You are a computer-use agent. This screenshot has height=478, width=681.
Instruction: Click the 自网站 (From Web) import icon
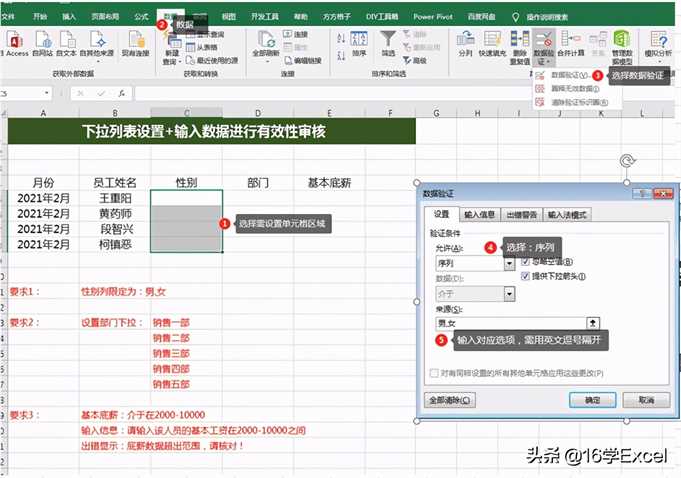42,40
